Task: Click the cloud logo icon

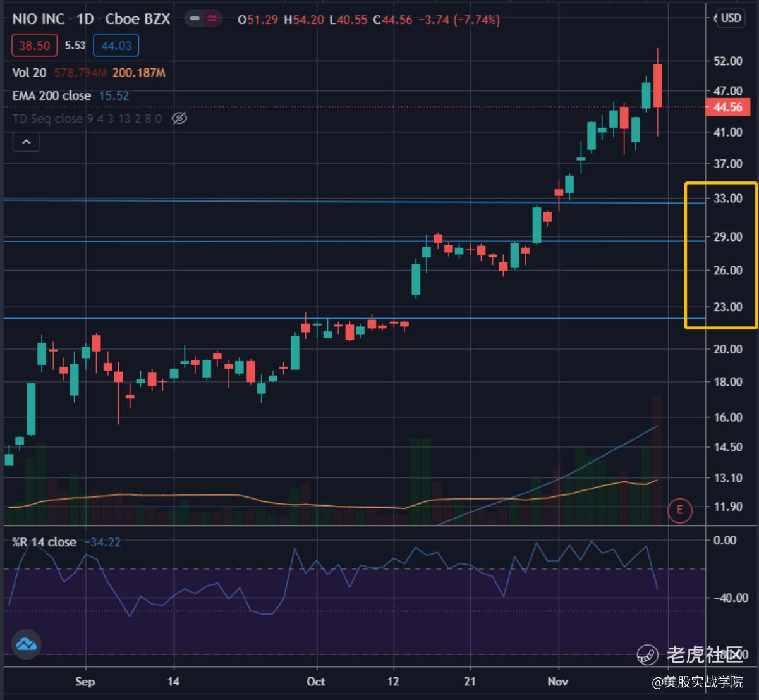Action: [27, 644]
